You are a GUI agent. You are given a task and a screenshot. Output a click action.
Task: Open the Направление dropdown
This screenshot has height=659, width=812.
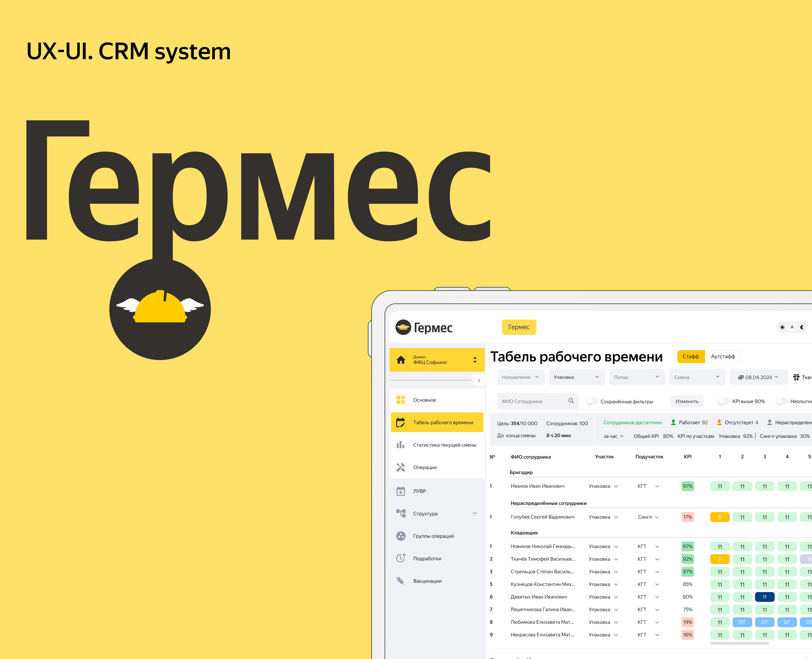point(521,377)
